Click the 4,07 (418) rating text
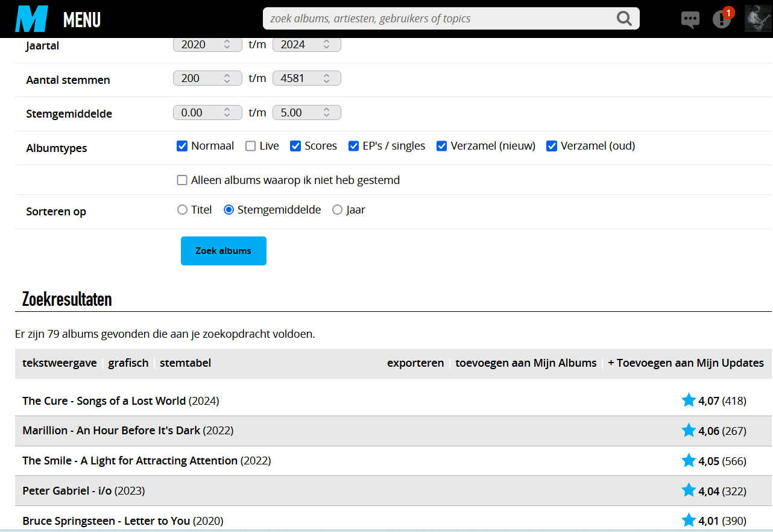Image resolution: width=773 pixels, height=532 pixels. pos(722,401)
